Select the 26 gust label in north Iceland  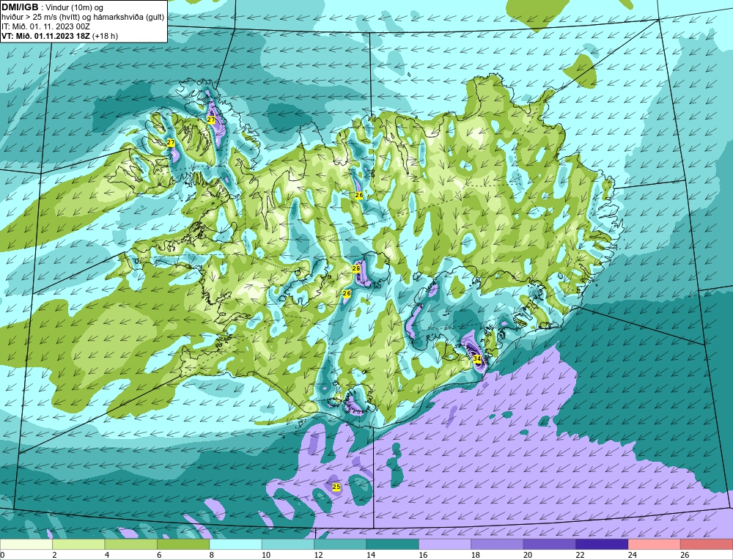pos(359,196)
